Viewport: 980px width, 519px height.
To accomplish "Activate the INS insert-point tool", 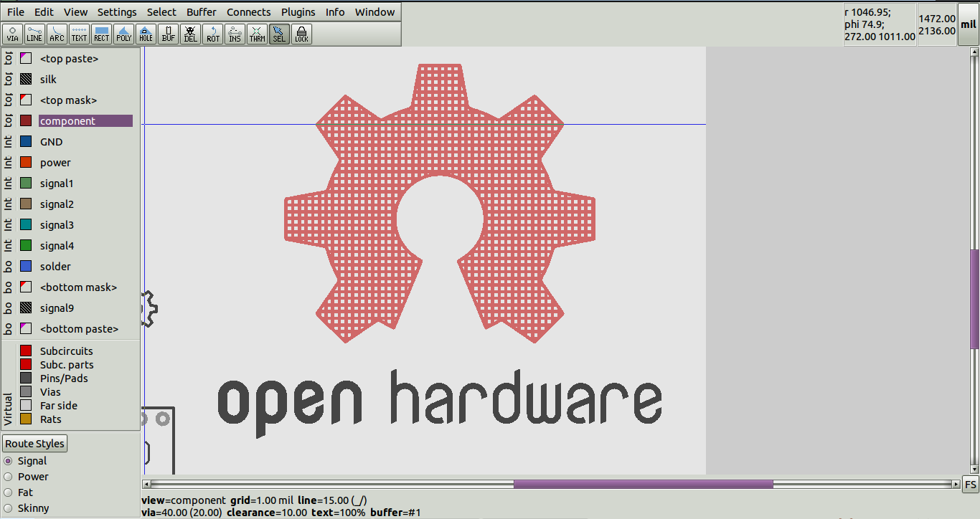I will click(235, 33).
